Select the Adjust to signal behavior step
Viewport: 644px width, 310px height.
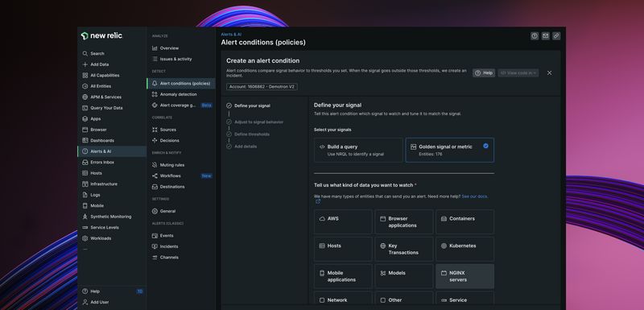[254, 122]
